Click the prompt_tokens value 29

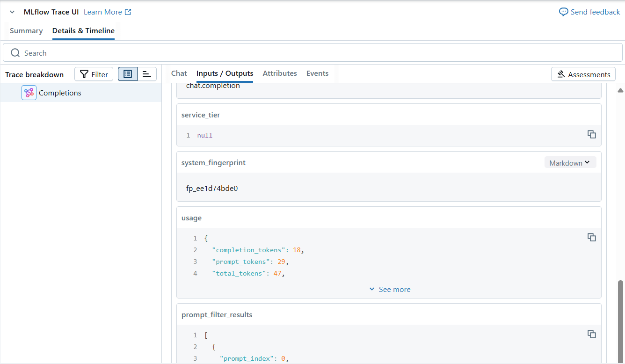click(282, 262)
